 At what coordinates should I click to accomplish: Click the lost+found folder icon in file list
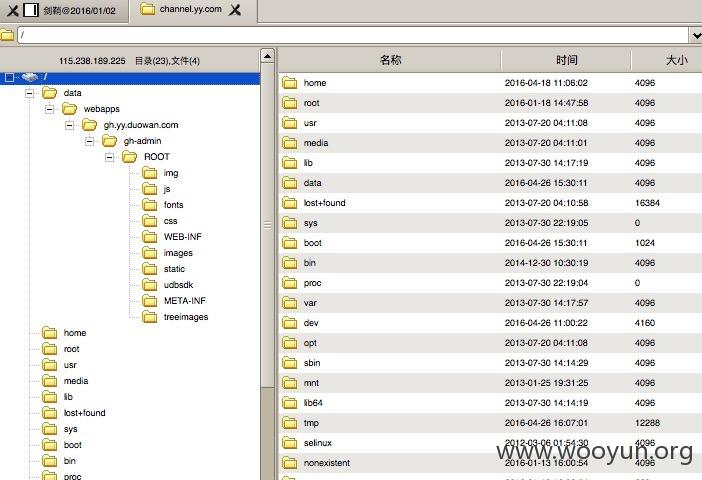290,203
